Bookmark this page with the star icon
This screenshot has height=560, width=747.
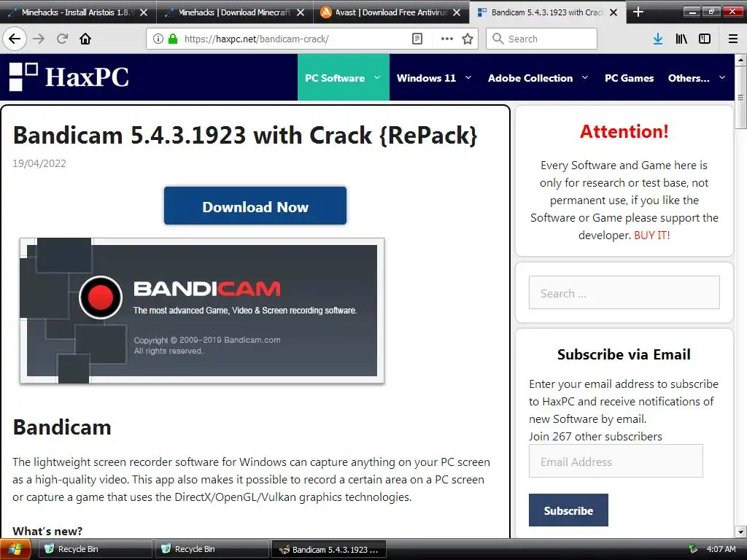(468, 39)
